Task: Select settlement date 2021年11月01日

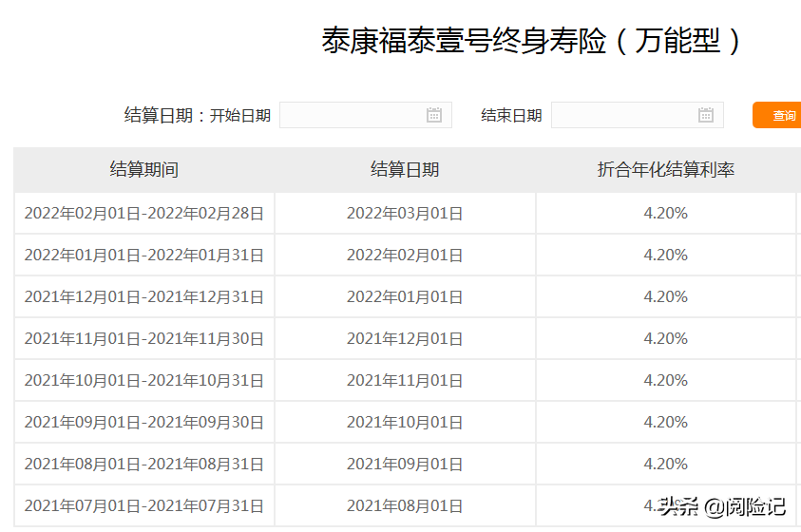Action: click(x=405, y=381)
